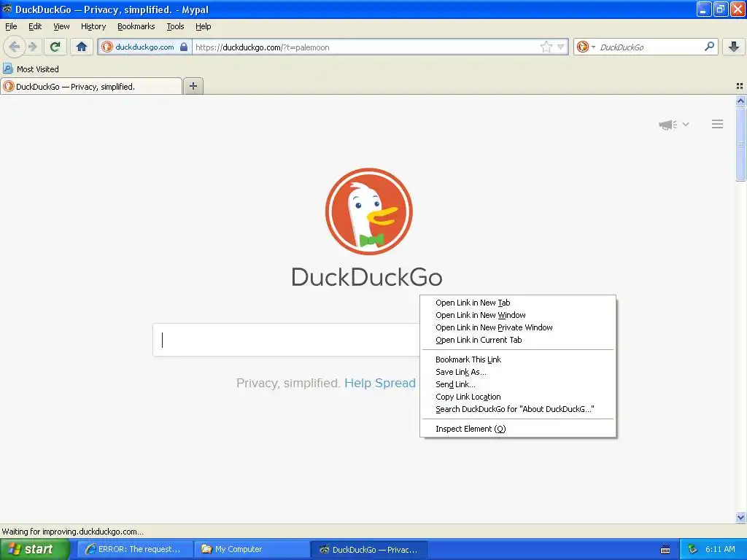747x560 pixels.
Task: Open the Downloads arrow button
Action: coord(734,47)
